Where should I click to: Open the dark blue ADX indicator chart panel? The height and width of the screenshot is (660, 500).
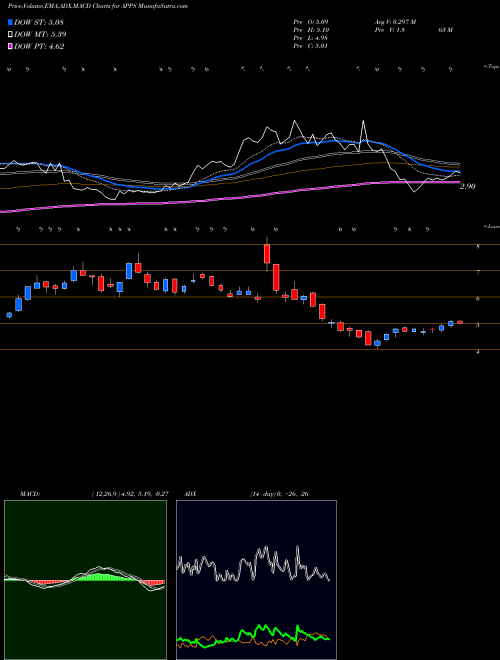(x=256, y=580)
